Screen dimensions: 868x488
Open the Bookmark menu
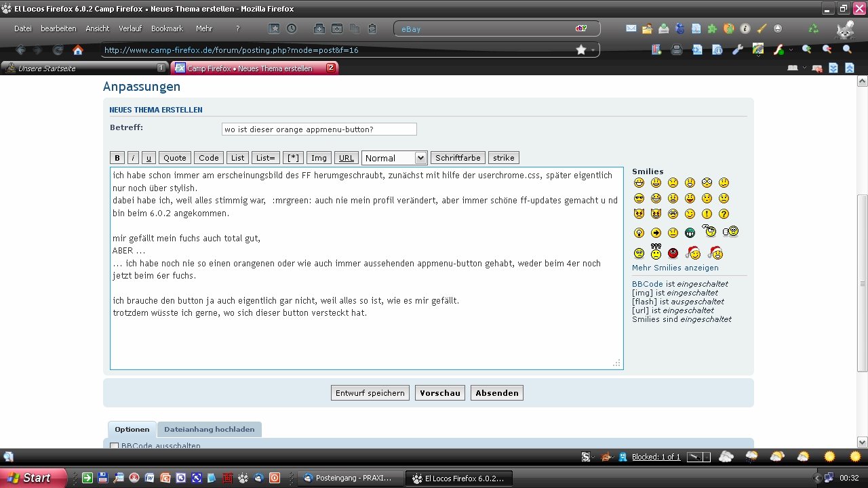[167, 28]
